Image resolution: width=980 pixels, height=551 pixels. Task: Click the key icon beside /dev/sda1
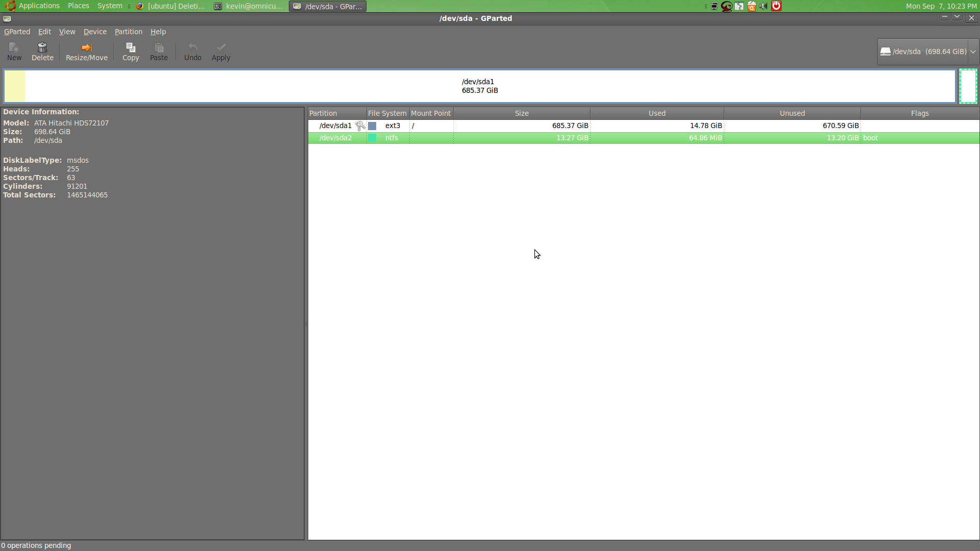[x=360, y=126]
